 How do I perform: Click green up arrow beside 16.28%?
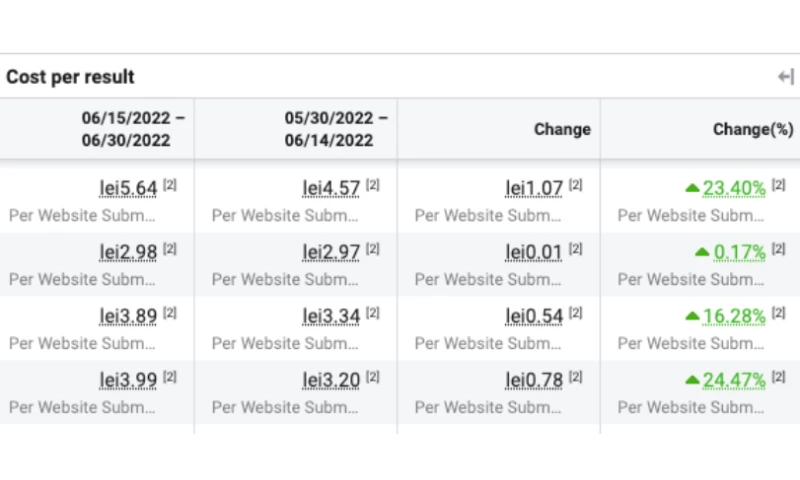[x=692, y=316]
